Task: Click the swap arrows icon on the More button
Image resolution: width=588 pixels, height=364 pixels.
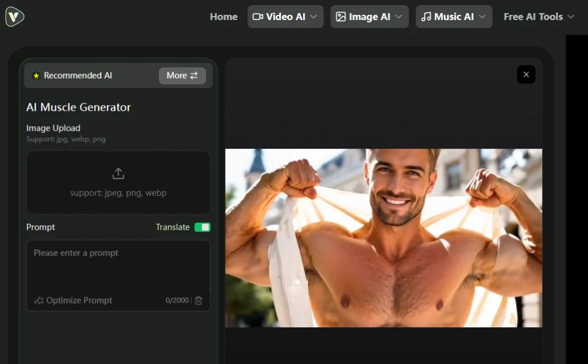Action: click(194, 75)
